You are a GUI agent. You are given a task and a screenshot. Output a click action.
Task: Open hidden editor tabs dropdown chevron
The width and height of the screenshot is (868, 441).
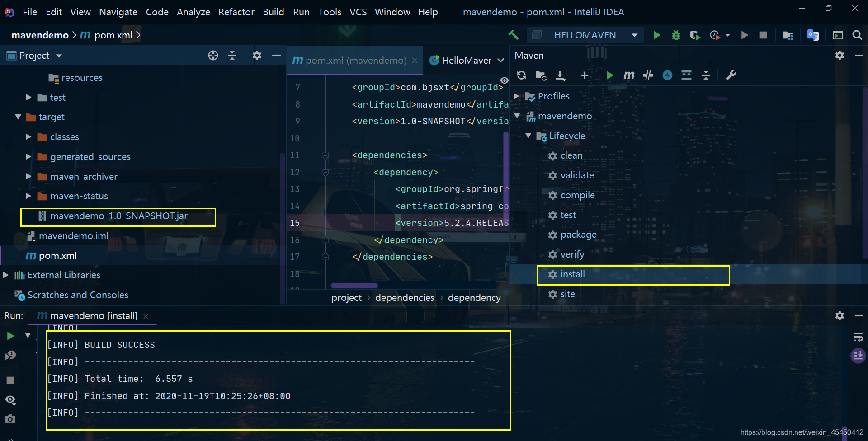coord(500,61)
